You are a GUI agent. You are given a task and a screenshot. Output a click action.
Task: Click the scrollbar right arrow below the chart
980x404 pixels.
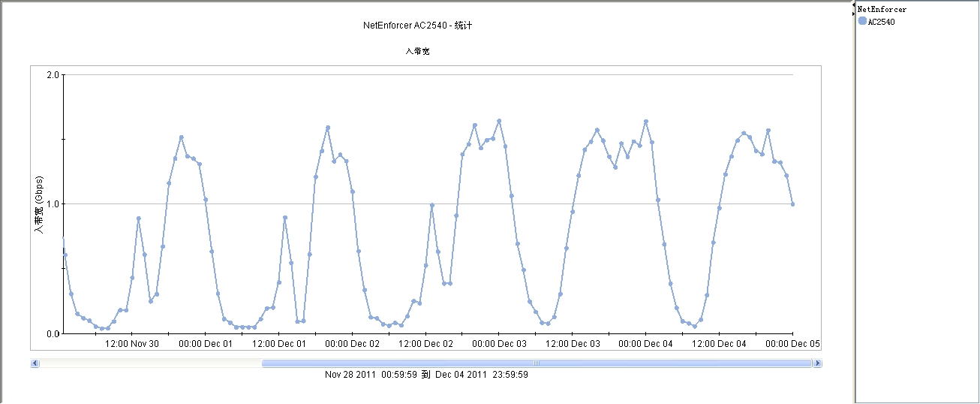tap(817, 363)
